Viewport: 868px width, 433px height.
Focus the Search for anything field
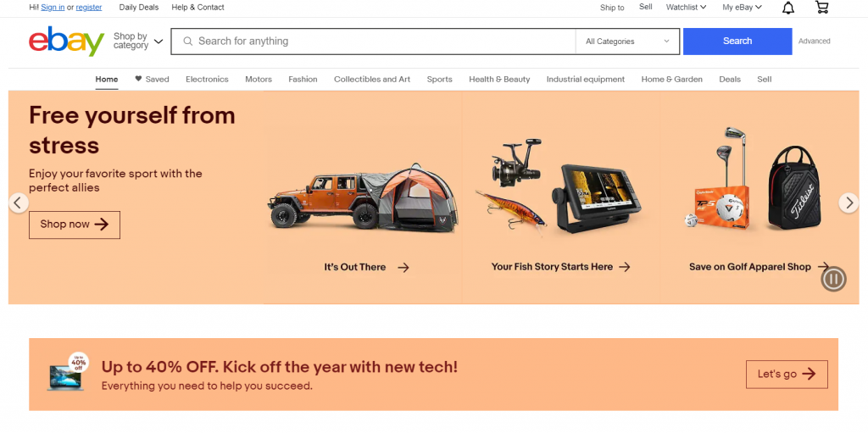click(x=381, y=42)
